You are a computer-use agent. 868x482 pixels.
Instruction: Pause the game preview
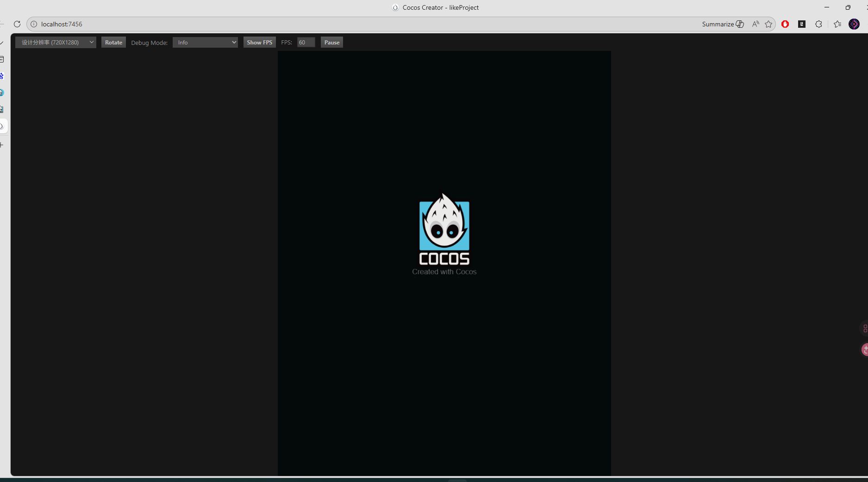click(332, 42)
